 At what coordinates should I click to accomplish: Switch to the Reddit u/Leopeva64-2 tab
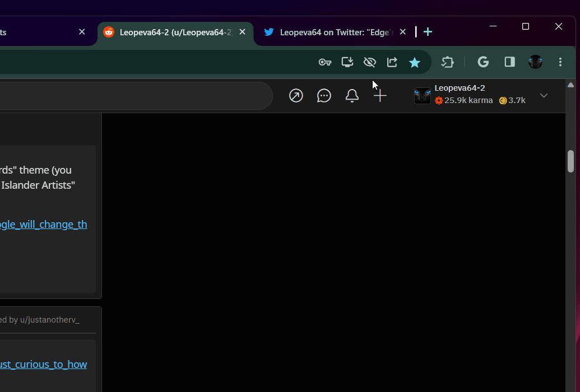[174, 32]
